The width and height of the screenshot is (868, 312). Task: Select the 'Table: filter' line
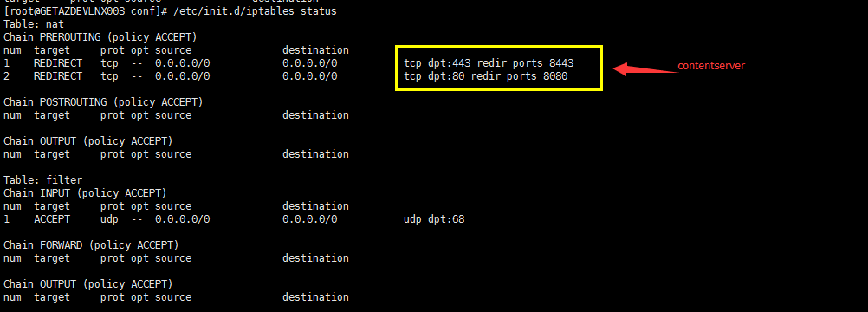pyautogui.click(x=42, y=180)
